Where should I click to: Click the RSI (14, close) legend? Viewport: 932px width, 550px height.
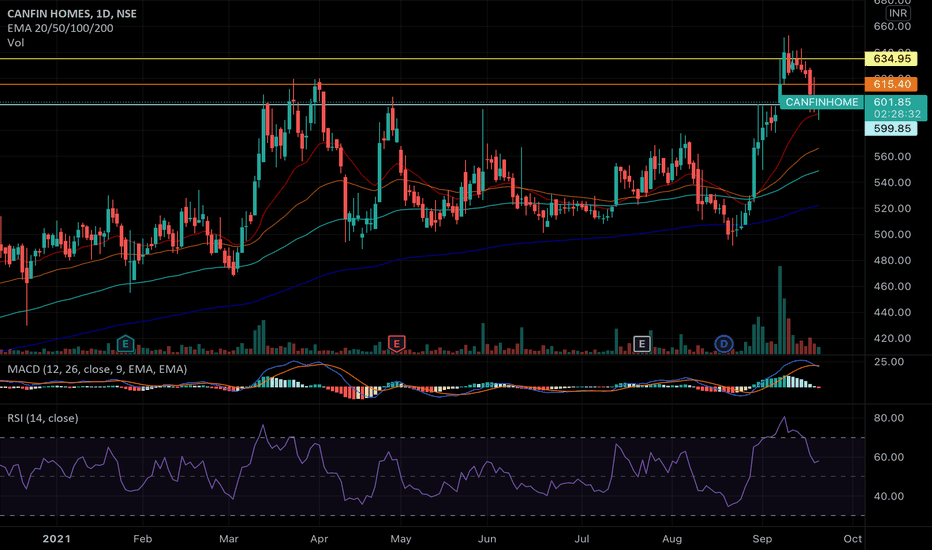[x=43, y=418]
